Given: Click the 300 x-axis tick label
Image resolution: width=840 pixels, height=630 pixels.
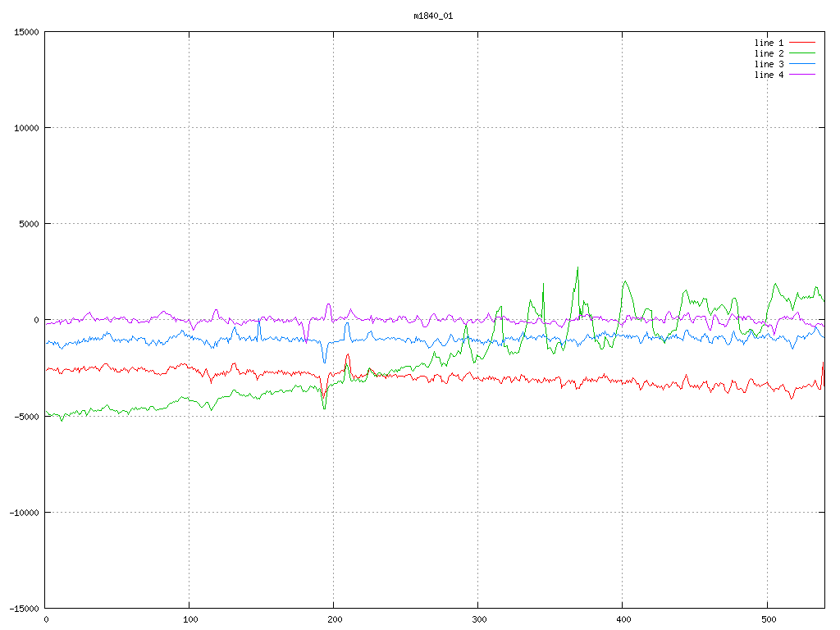Looking at the screenshot, I should click(478, 619).
